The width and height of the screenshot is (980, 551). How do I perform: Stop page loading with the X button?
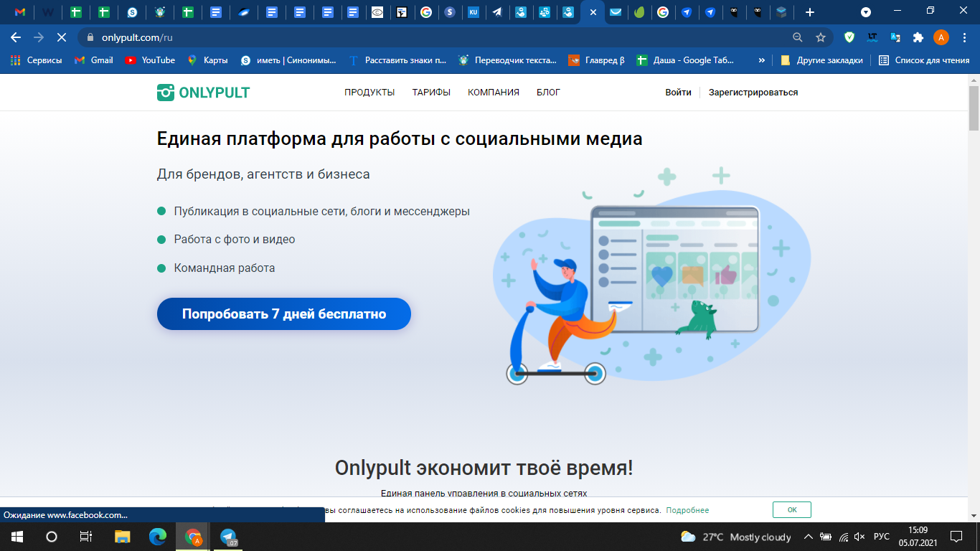click(61, 37)
